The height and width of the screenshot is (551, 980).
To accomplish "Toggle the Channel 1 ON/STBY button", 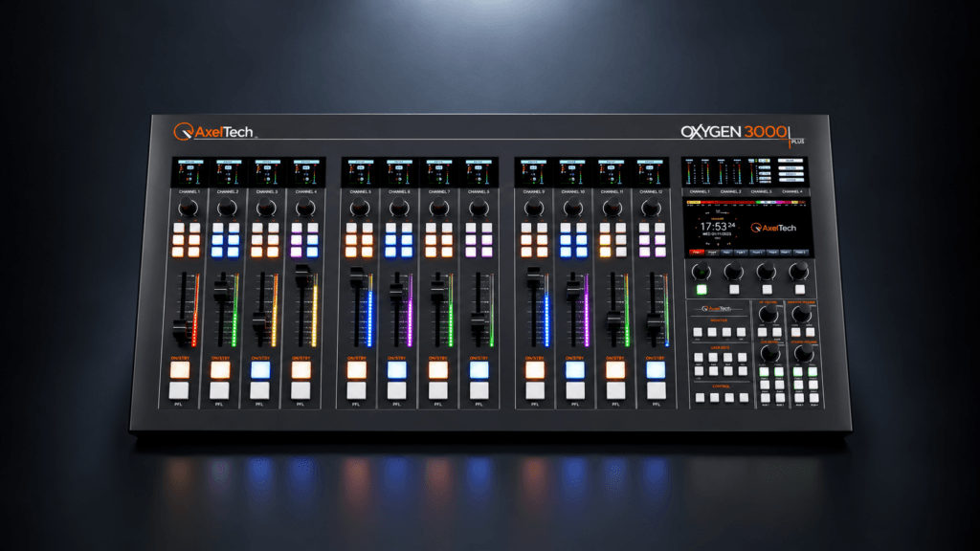I will point(180,370).
